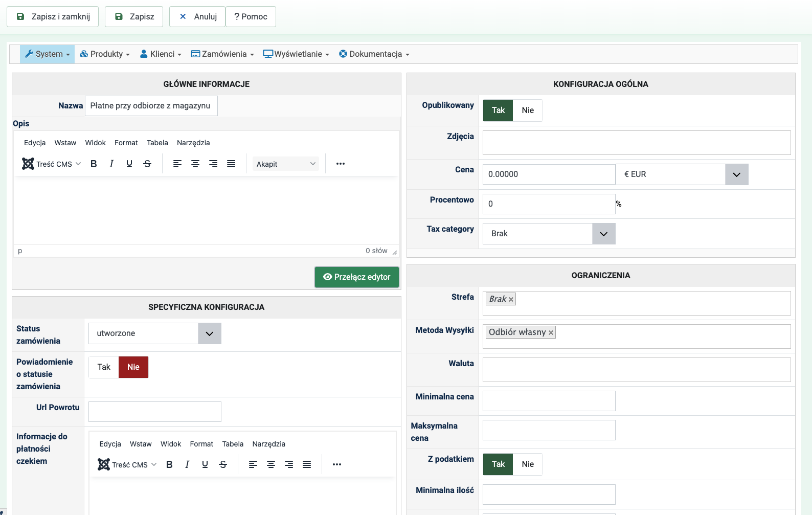The width and height of the screenshot is (812, 515).
Task: Justify text in Opis editor toolbar
Action: click(x=231, y=164)
